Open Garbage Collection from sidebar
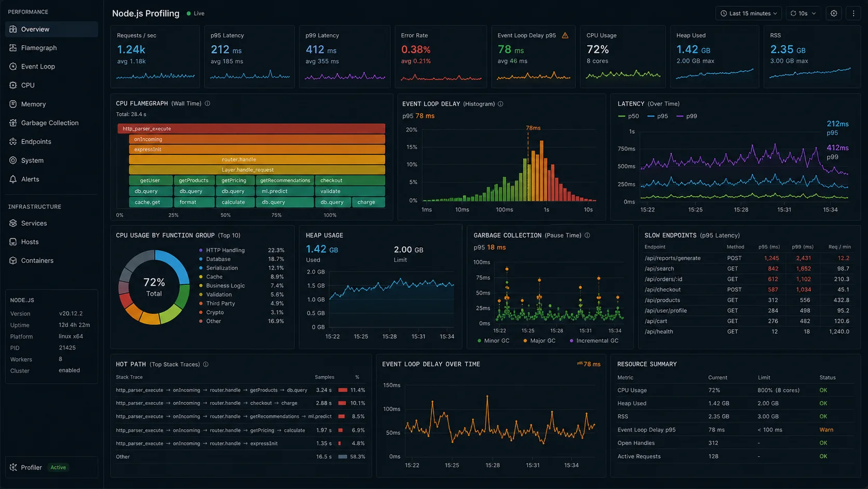The height and width of the screenshot is (489, 868). pyautogui.click(x=51, y=123)
